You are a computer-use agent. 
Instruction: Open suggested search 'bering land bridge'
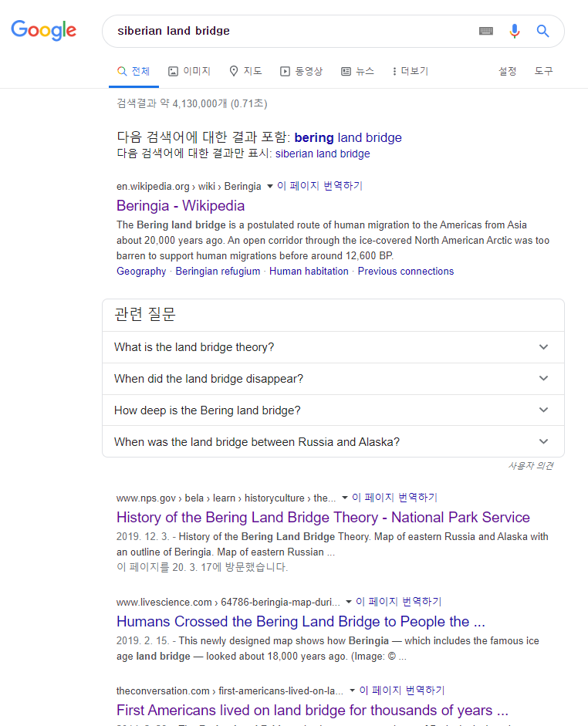348,137
